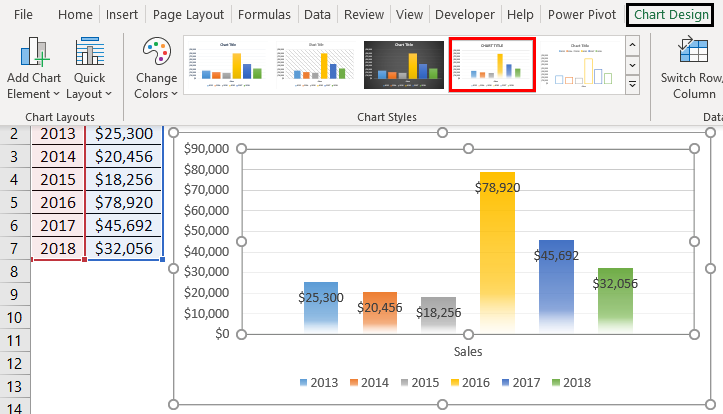Viewport: 723px width, 414px height.
Task: Select row header 2
Action: click(x=15, y=134)
